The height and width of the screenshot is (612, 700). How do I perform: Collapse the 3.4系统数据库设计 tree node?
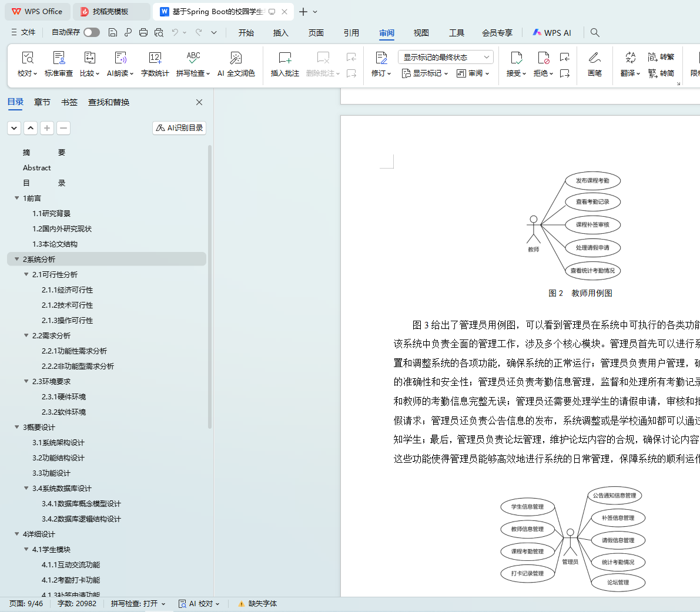click(26, 488)
